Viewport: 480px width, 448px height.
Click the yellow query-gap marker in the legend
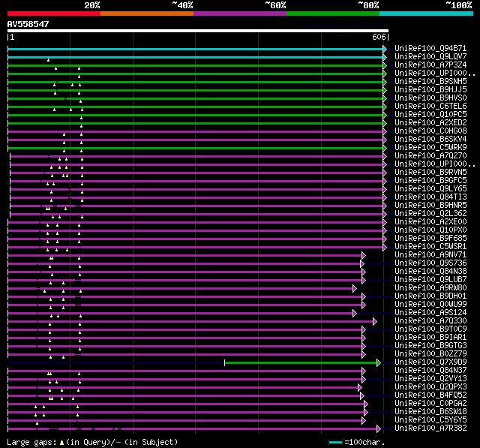[61, 442]
